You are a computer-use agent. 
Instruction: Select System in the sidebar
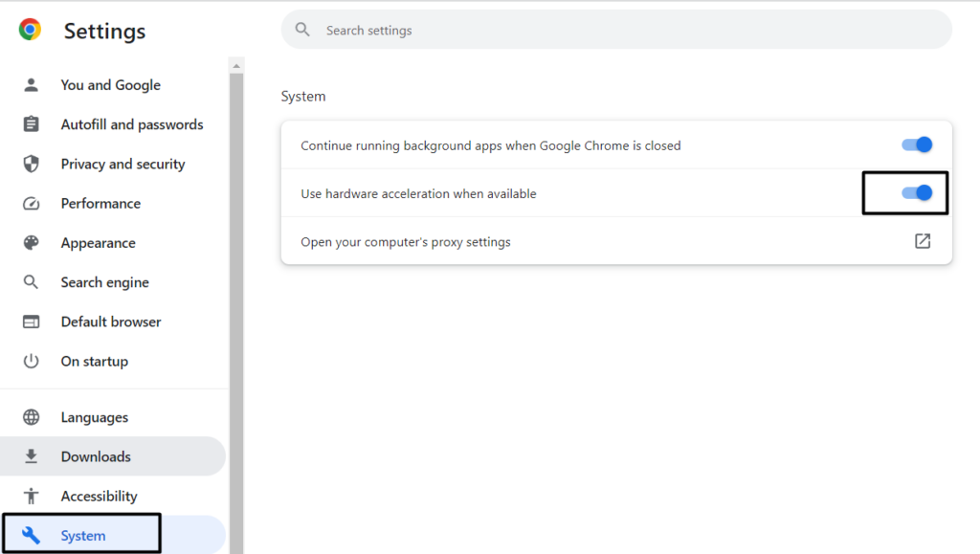[83, 535]
